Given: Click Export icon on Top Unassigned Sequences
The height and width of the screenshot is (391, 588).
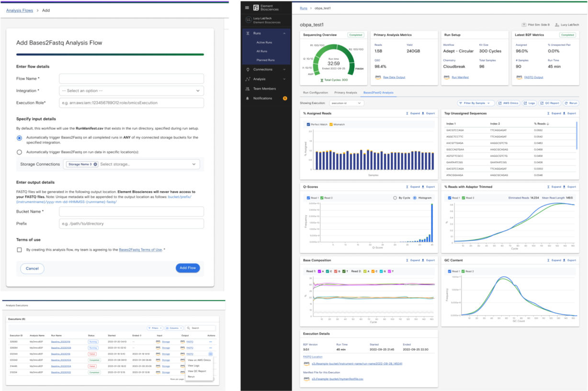Looking at the screenshot, I should coord(564,114).
